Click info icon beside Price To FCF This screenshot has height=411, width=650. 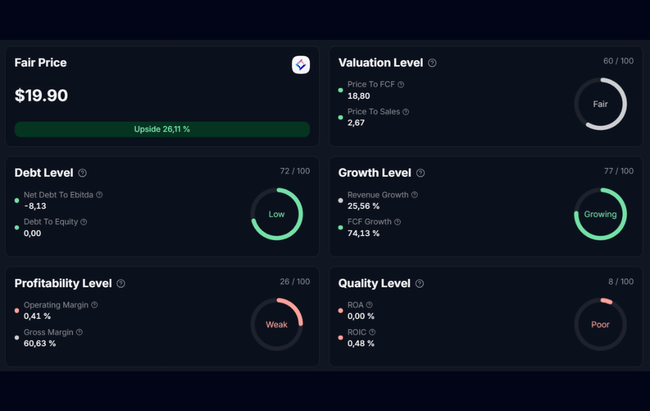tap(401, 85)
